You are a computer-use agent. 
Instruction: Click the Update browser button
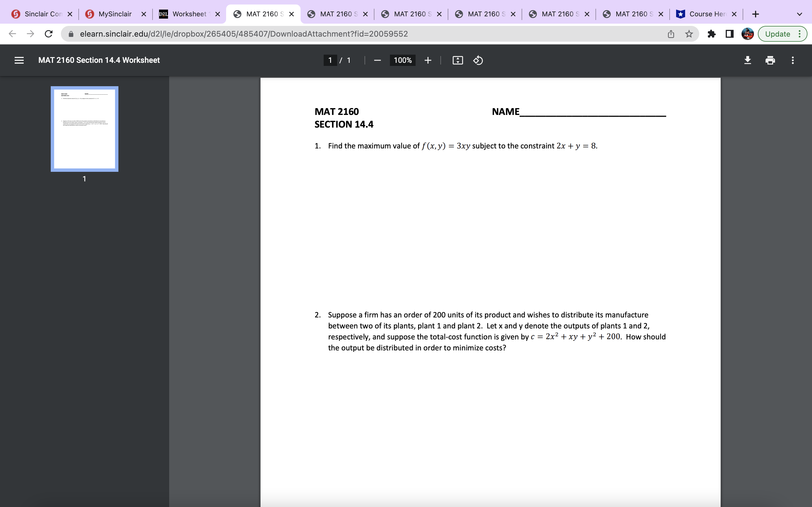click(x=778, y=34)
